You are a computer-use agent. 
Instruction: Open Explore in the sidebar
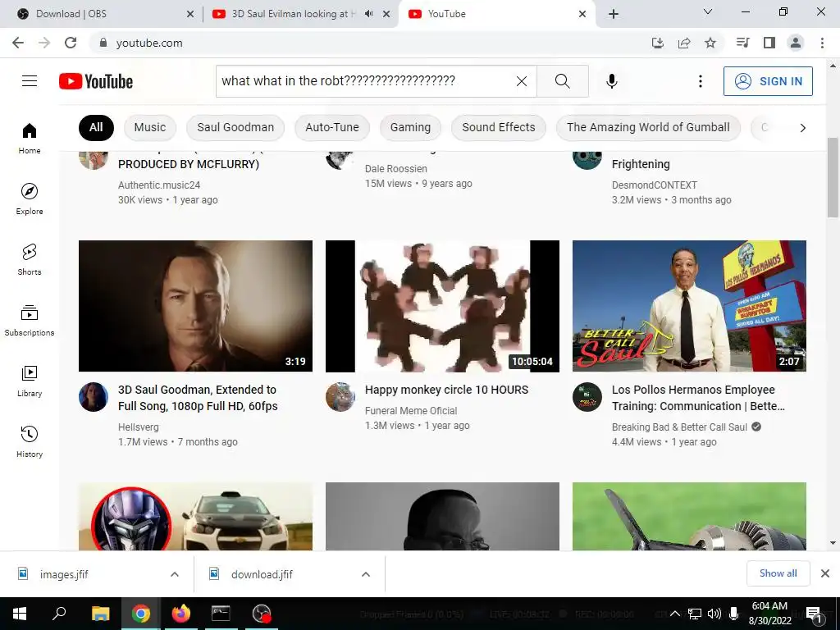click(30, 199)
